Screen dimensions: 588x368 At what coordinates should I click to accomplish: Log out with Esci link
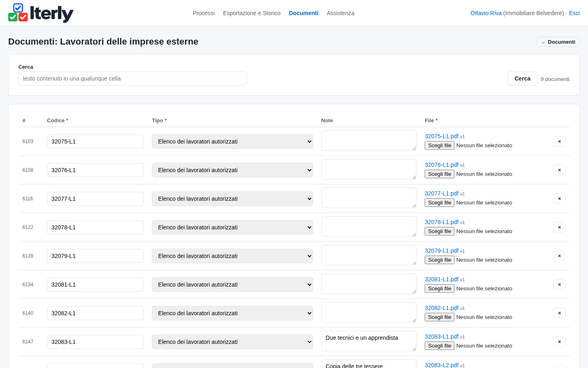574,13
